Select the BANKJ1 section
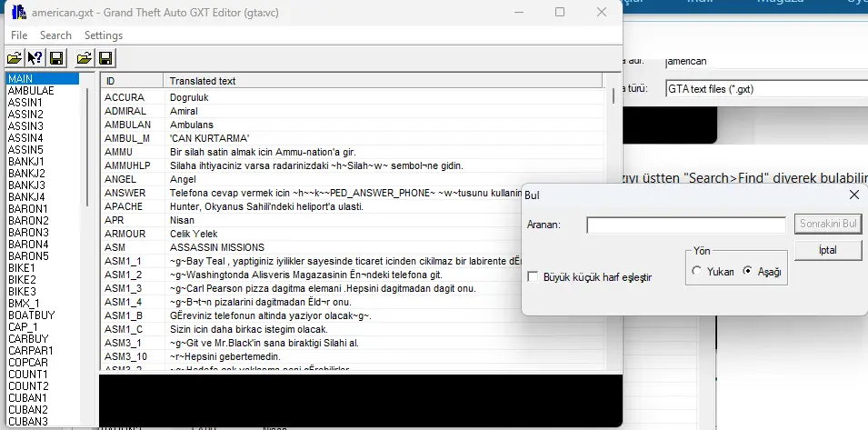This screenshot has width=868, height=430. pos(43,162)
